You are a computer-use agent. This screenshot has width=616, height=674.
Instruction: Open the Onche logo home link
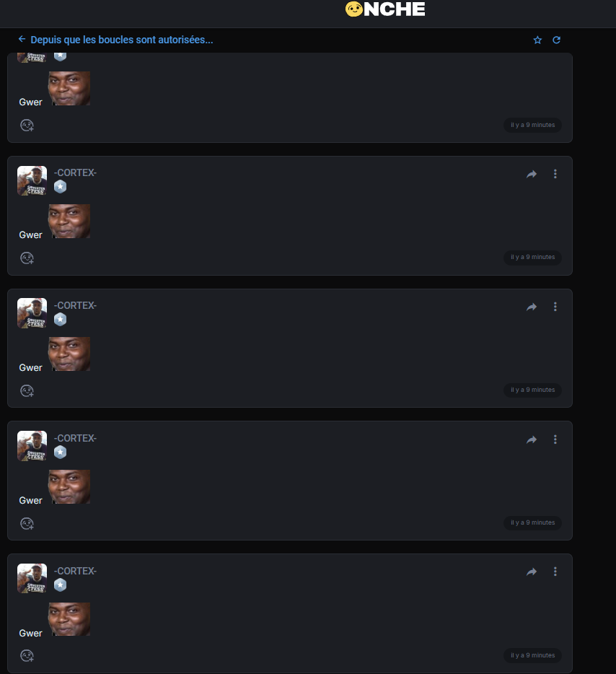click(385, 9)
